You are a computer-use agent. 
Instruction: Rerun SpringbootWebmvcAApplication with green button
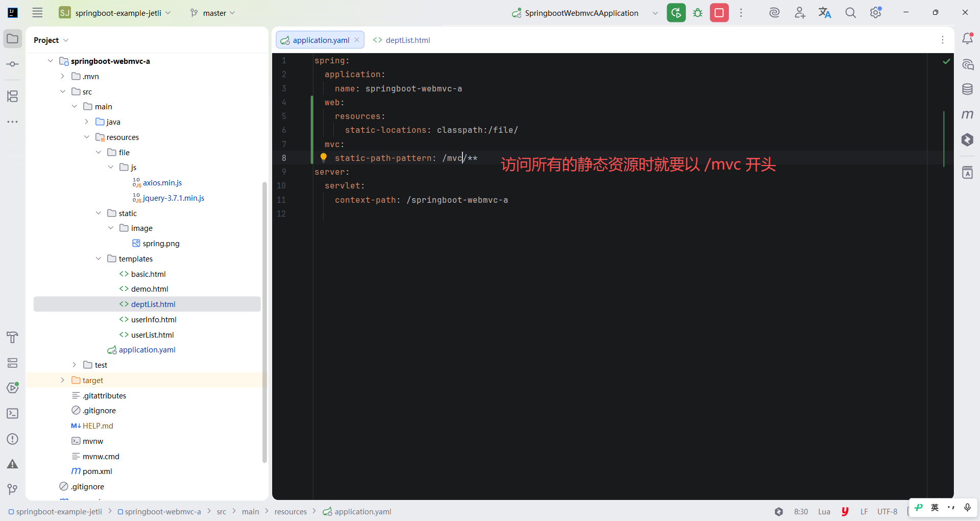[x=676, y=13]
